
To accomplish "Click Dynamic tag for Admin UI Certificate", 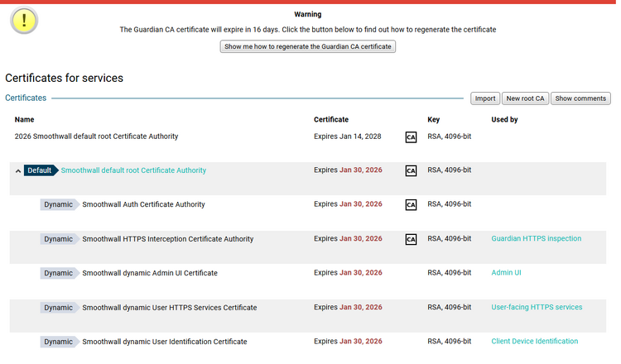I will (x=60, y=273).
